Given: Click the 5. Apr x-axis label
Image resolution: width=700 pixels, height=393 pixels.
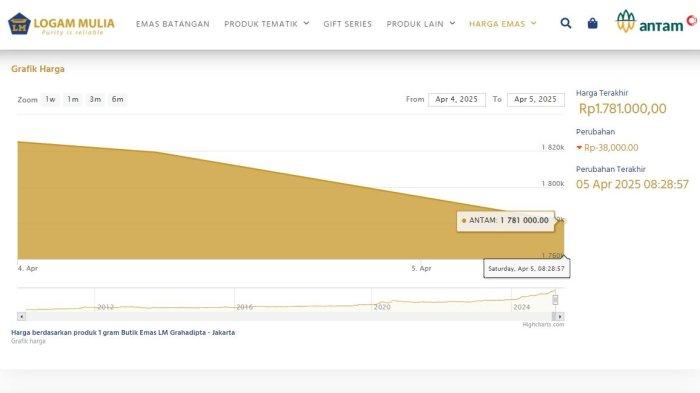Looking at the screenshot, I should [421, 268].
